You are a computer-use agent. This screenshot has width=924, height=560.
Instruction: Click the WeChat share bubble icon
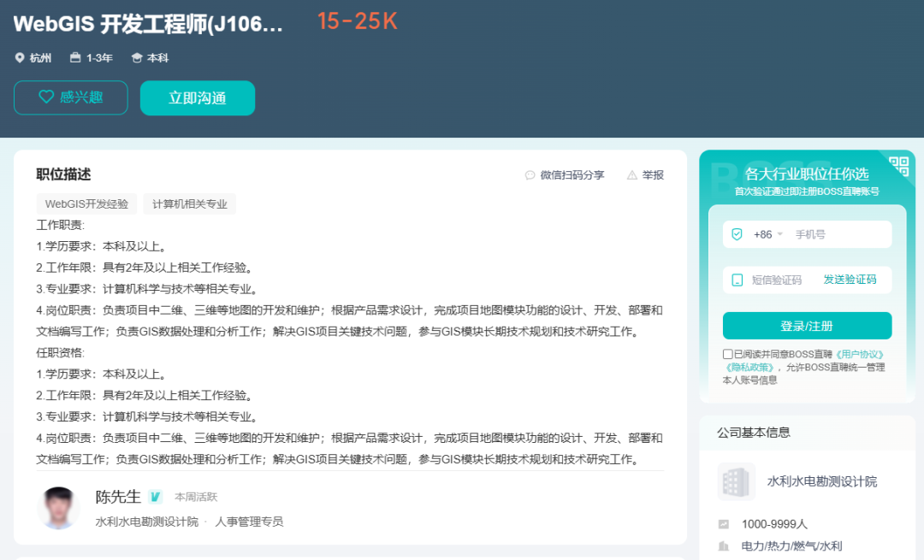tap(530, 175)
